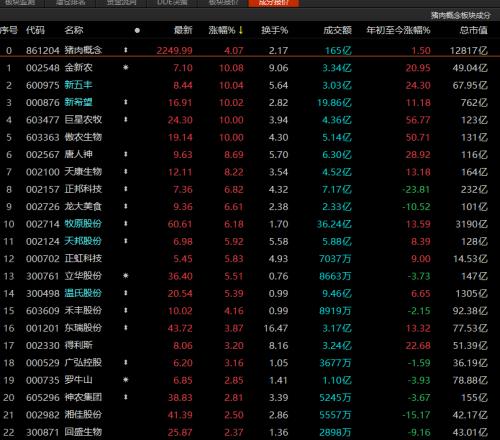The width and height of the screenshot is (500, 440).
Task: Sort by the 换手% column header
Action: tap(274, 30)
